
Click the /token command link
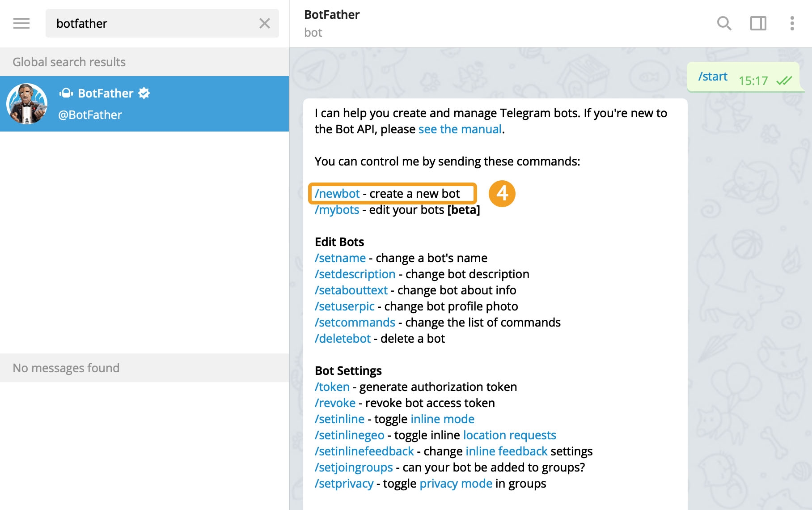click(332, 387)
